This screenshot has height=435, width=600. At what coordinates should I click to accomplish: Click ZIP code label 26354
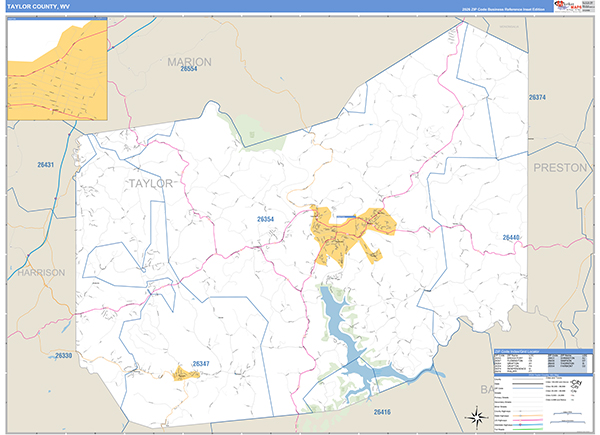click(266, 219)
